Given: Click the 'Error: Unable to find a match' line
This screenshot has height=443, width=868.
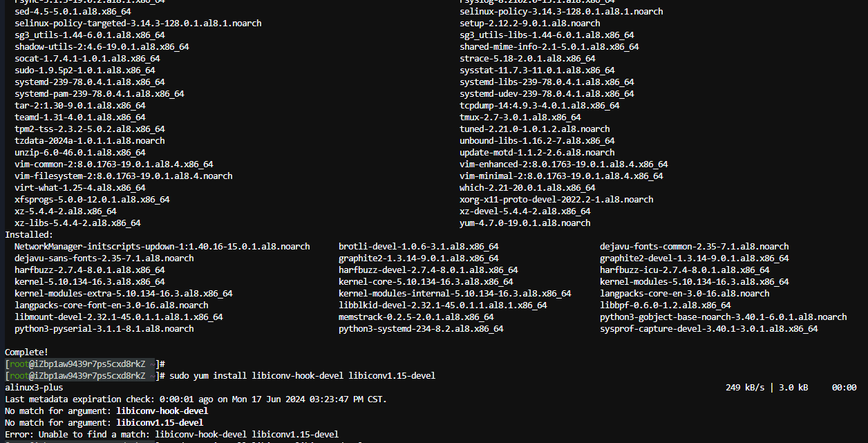Looking at the screenshot, I should (x=171, y=434).
